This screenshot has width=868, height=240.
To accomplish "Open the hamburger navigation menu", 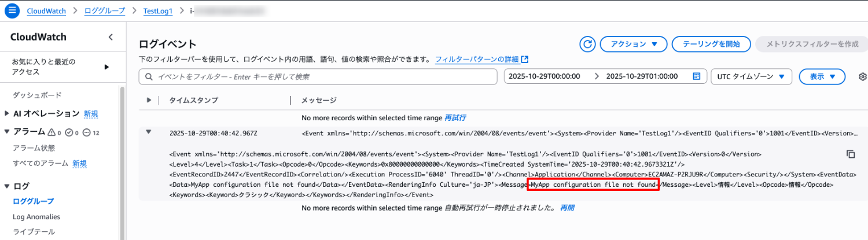I will point(12,10).
